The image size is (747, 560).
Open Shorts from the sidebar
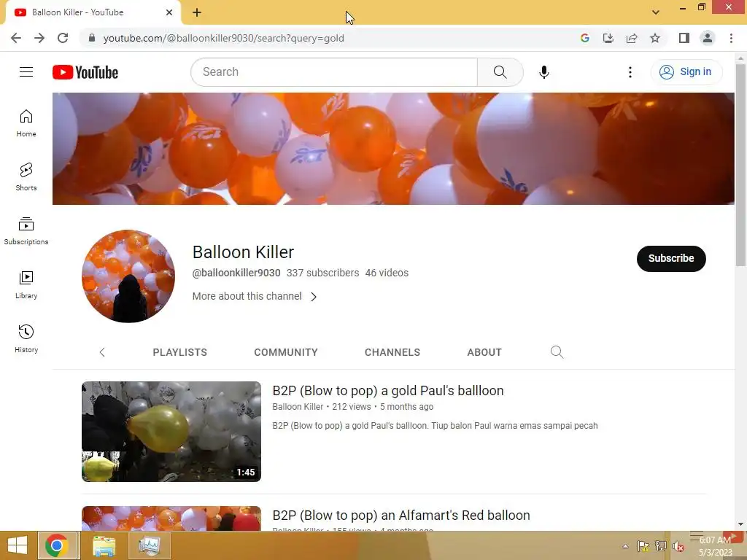point(26,177)
